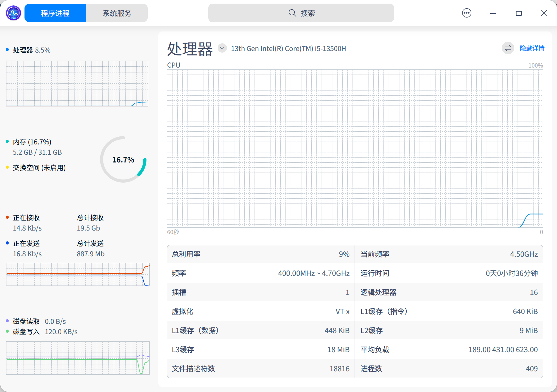The image size is (557, 392).
Task: Click the display mode switch icon beside 隐藏详情
Action: [x=507, y=48]
